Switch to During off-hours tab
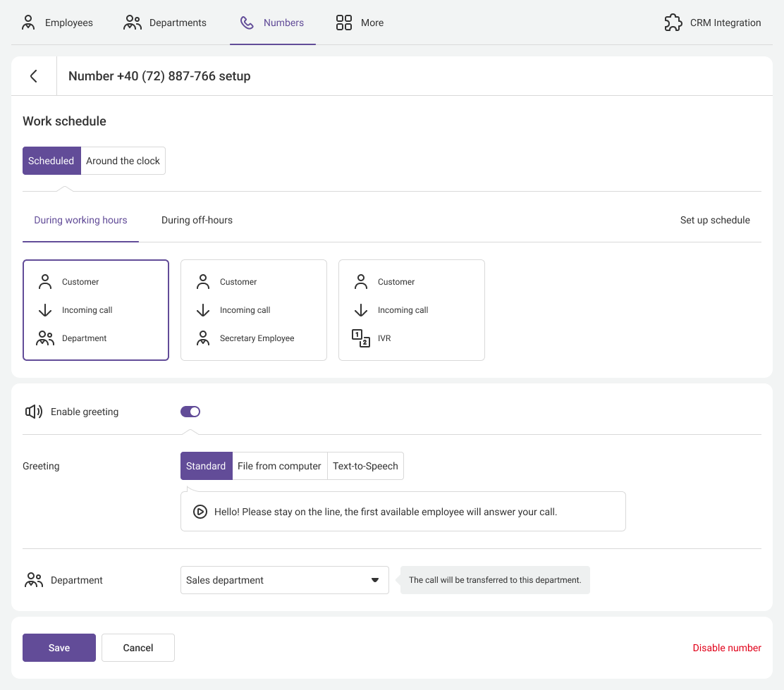The width and height of the screenshot is (784, 690). tap(197, 220)
